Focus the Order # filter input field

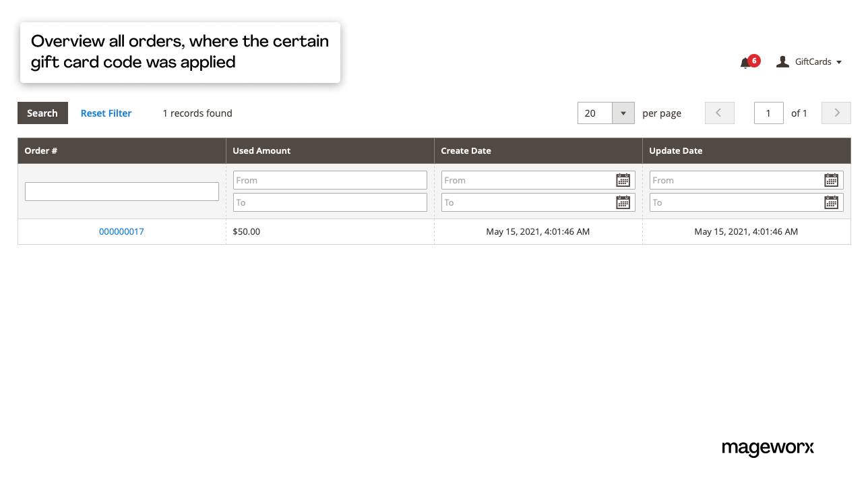122,192
